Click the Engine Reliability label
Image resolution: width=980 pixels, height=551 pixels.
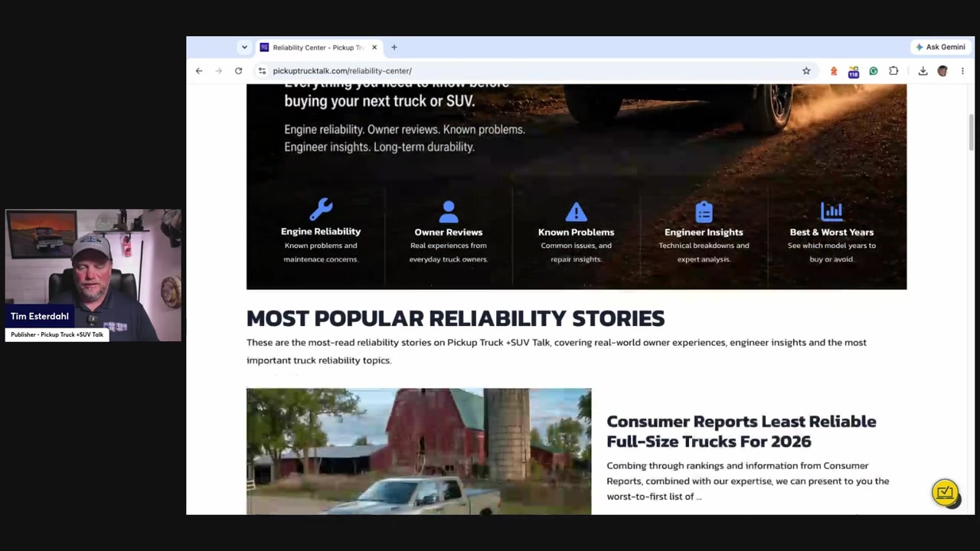pyautogui.click(x=321, y=231)
